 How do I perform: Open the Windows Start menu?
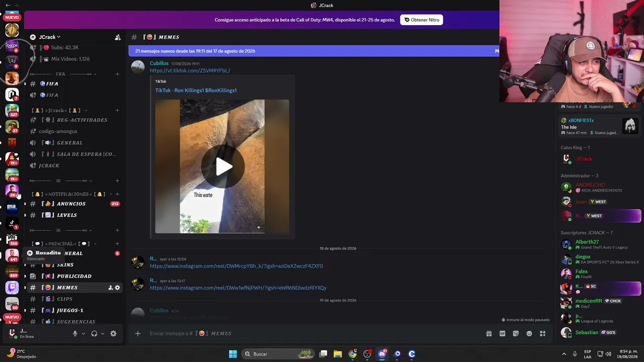[233, 354]
